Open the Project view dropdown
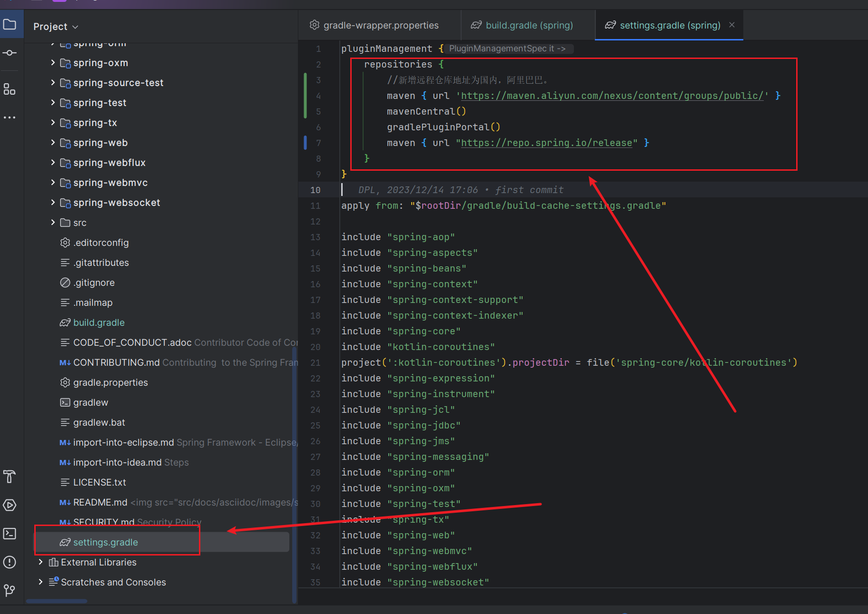 click(56, 27)
